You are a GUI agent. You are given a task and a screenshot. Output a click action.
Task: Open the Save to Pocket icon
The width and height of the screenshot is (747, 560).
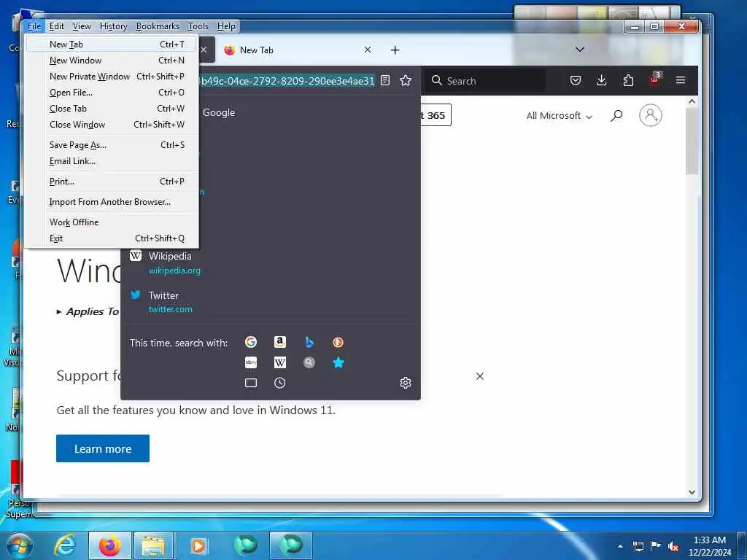(x=576, y=80)
